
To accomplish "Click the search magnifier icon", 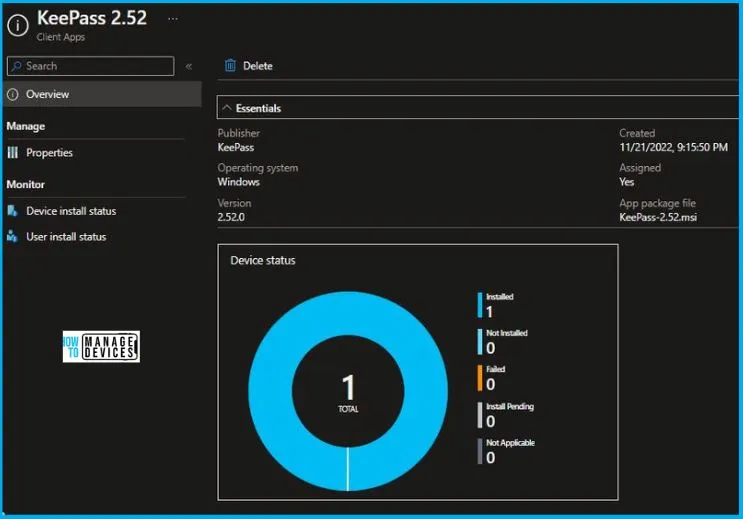I will [x=17, y=66].
